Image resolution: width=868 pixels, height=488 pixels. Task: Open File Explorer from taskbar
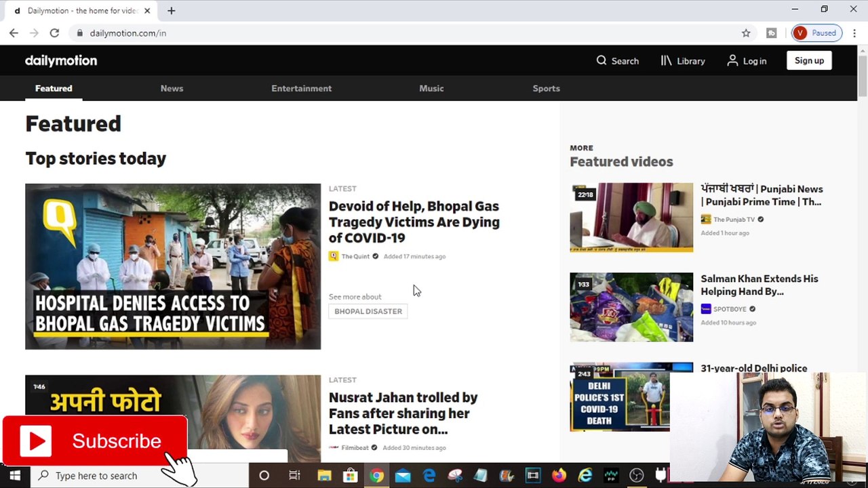click(x=324, y=475)
